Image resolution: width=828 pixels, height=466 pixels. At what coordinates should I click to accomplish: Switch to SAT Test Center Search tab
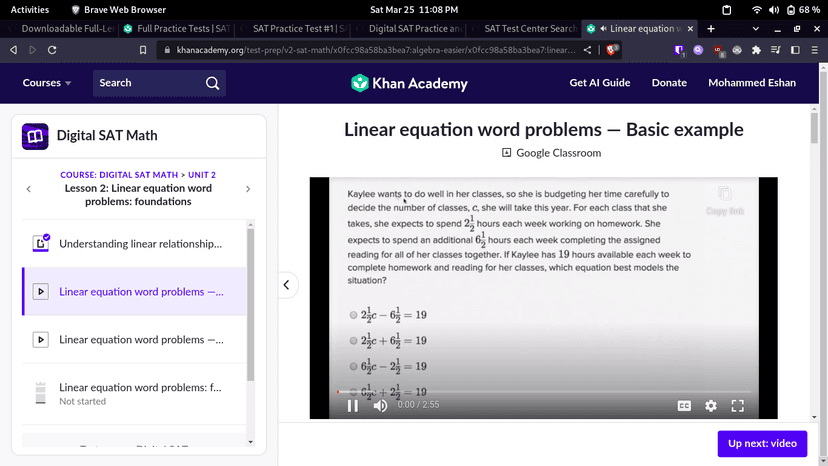pos(525,29)
